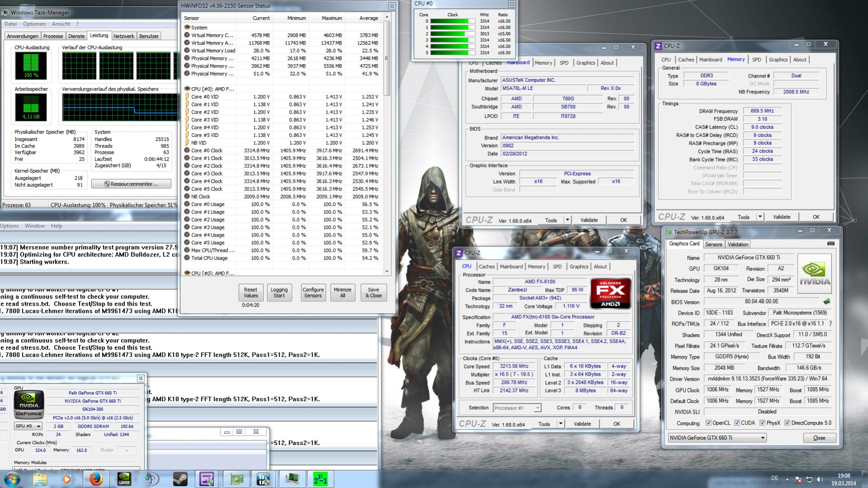Open Ressourcenmonitor from Task Manager
The image size is (868, 488).
(x=131, y=184)
